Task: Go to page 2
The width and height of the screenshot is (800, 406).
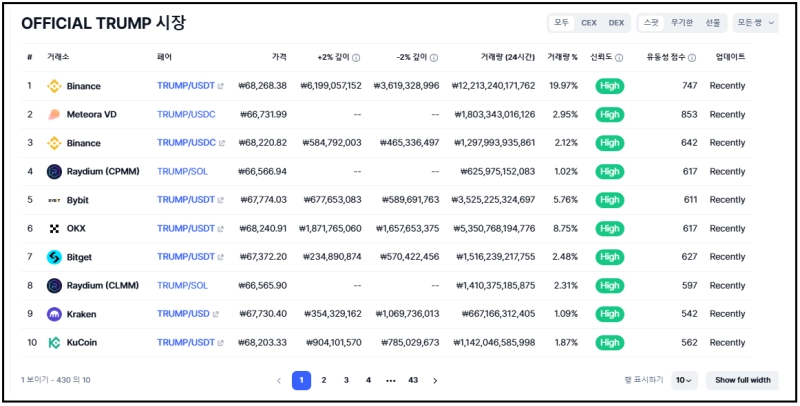Action: [x=323, y=380]
